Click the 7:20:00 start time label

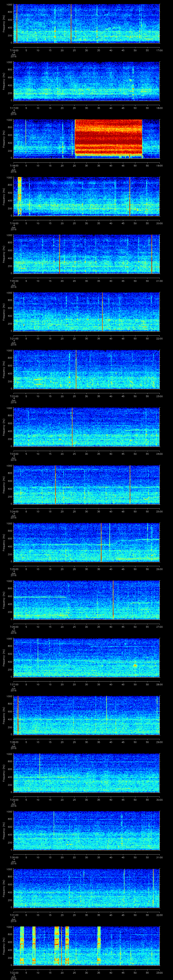pyautogui.click(x=14, y=281)
